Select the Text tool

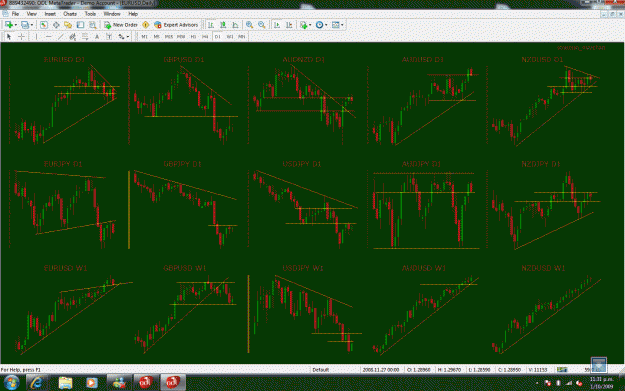[x=97, y=37]
